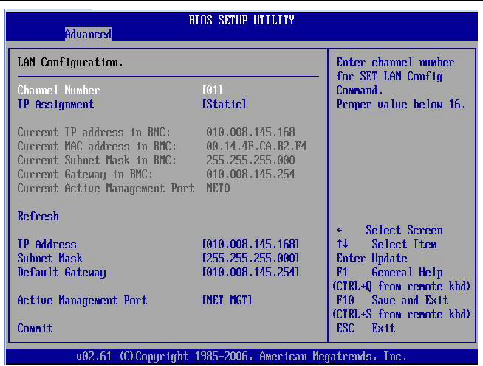Click current gateway value 010.008.145.254
This screenshot has height=366, width=483.
251,174
